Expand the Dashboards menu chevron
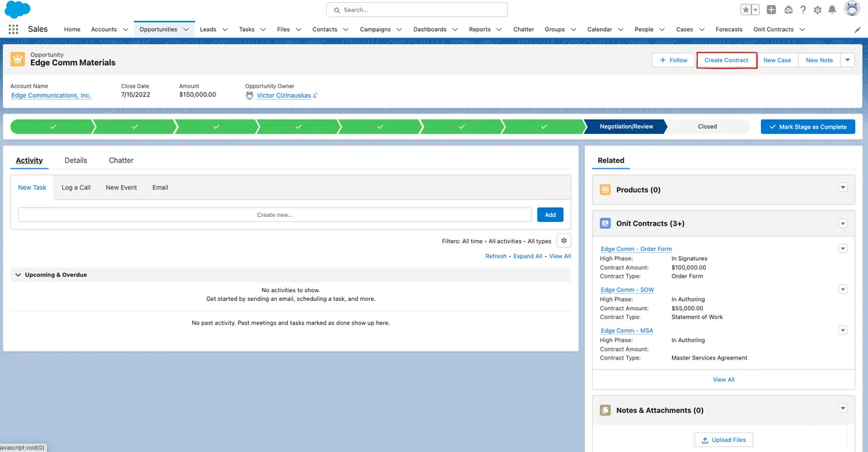Image resolution: width=868 pixels, height=452 pixels. (x=455, y=30)
